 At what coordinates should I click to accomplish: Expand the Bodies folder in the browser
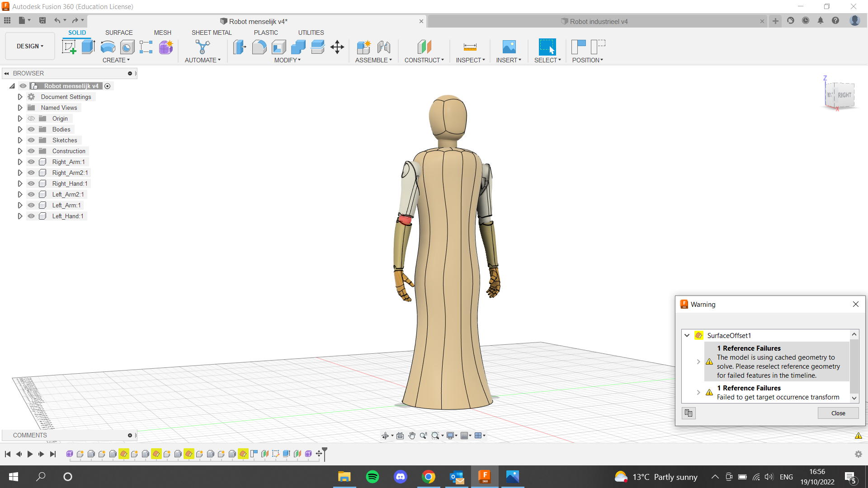[x=19, y=129]
